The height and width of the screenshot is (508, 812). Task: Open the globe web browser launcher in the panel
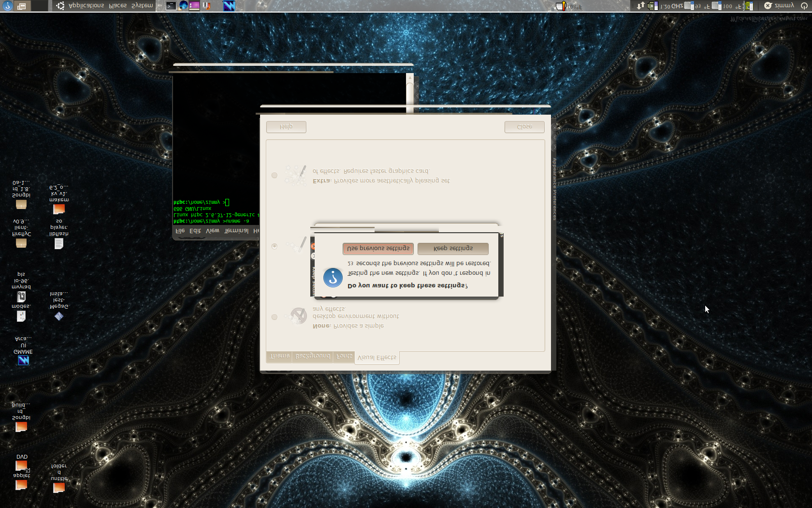(x=183, y=6)
